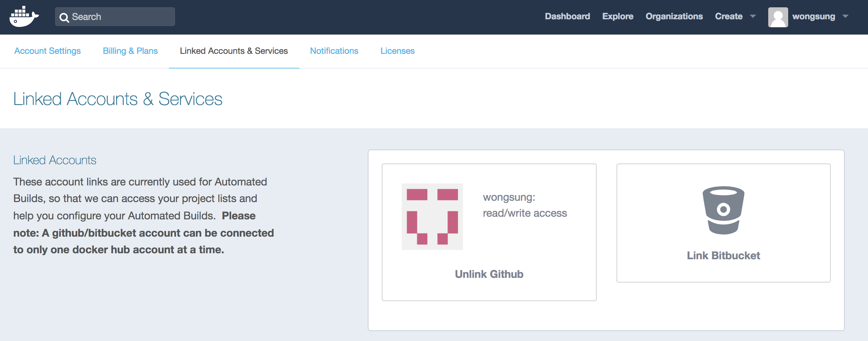This screenshot has height=341, width=868.
Task: Open the Licenses tab
Action: coord(397,51)
